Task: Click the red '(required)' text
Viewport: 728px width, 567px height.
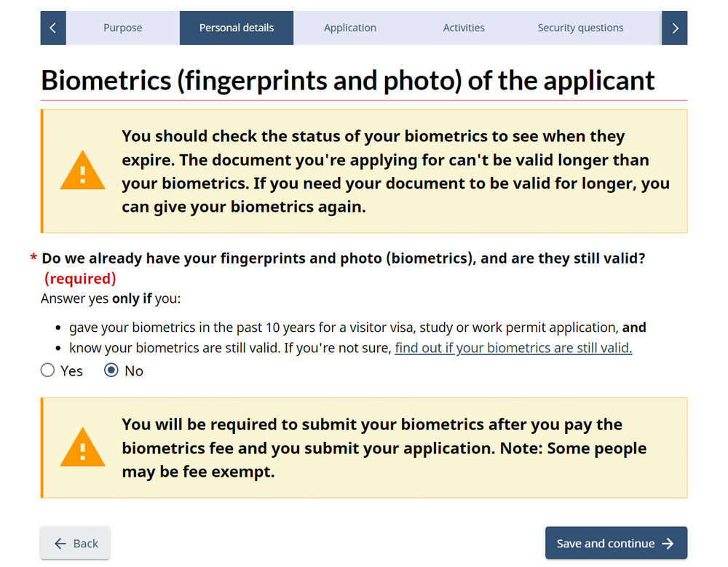Action: point(80,279)
